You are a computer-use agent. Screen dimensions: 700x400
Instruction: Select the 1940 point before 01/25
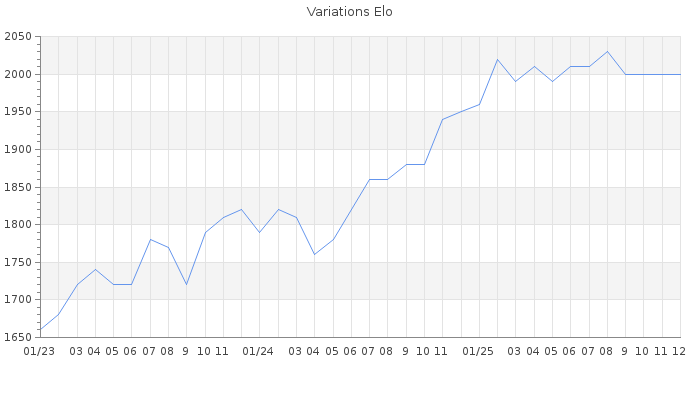click(x=442, y=119)
